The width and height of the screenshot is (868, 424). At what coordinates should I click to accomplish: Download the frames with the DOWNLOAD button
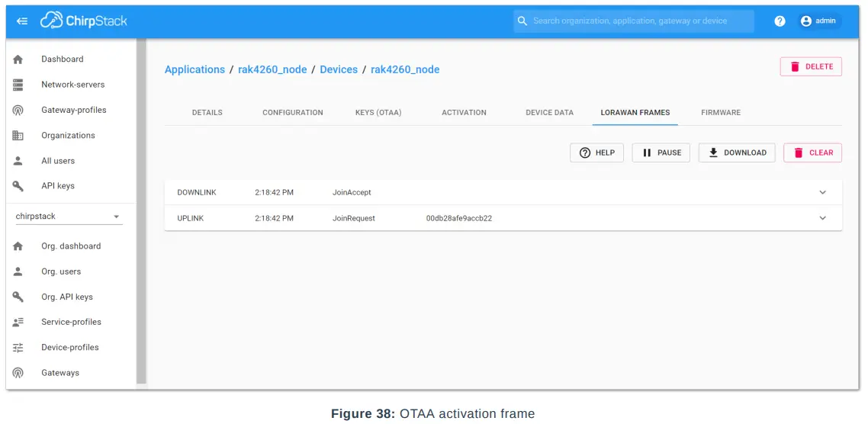pyautogui.click(x=737, y=153)
